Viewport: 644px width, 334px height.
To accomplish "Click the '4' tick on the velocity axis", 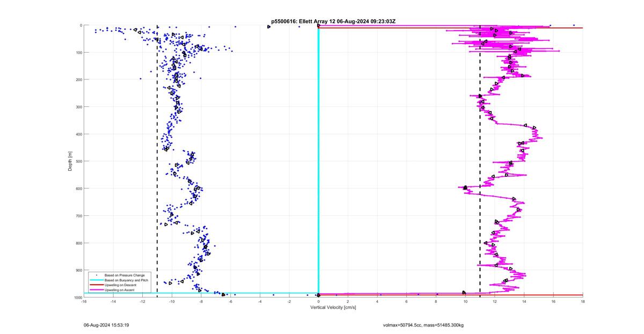I will coord(377,302).
